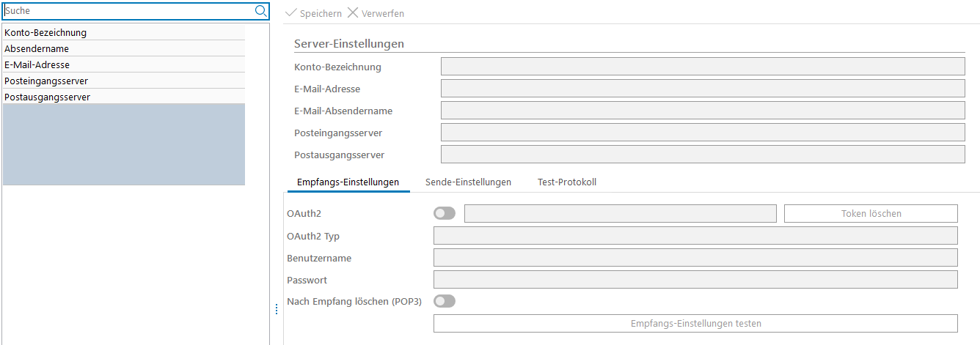Screen dimensions: 980x345
Task: Open the OAuth2 Typ field
Action: pos(695,236)
